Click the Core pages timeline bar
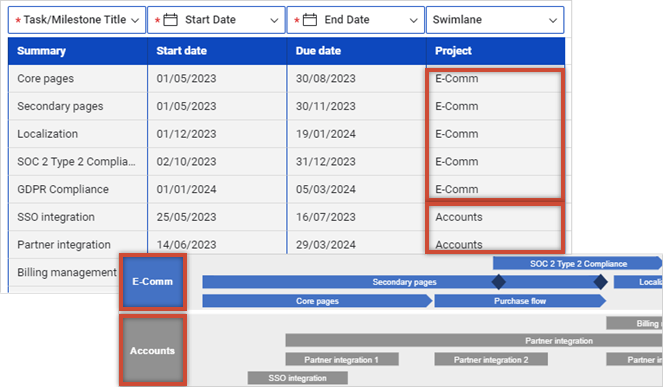663x387 pixels. tap(317, 301)
